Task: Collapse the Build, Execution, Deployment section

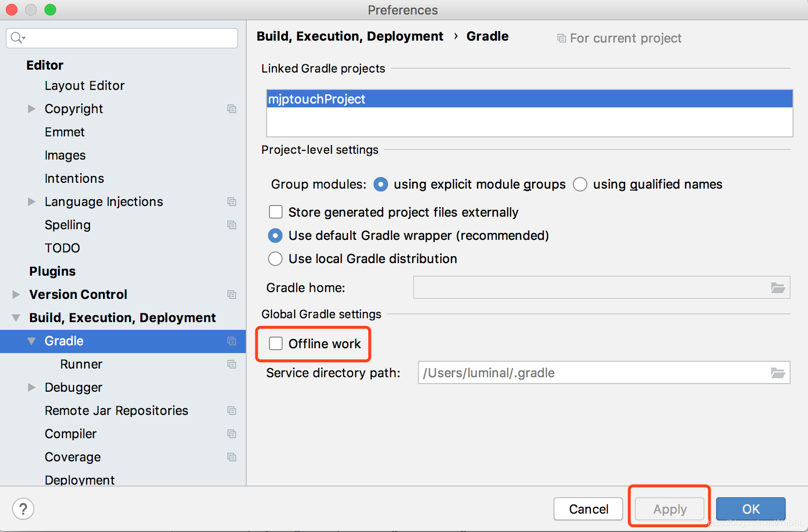Action: click(x=15, y=317)
